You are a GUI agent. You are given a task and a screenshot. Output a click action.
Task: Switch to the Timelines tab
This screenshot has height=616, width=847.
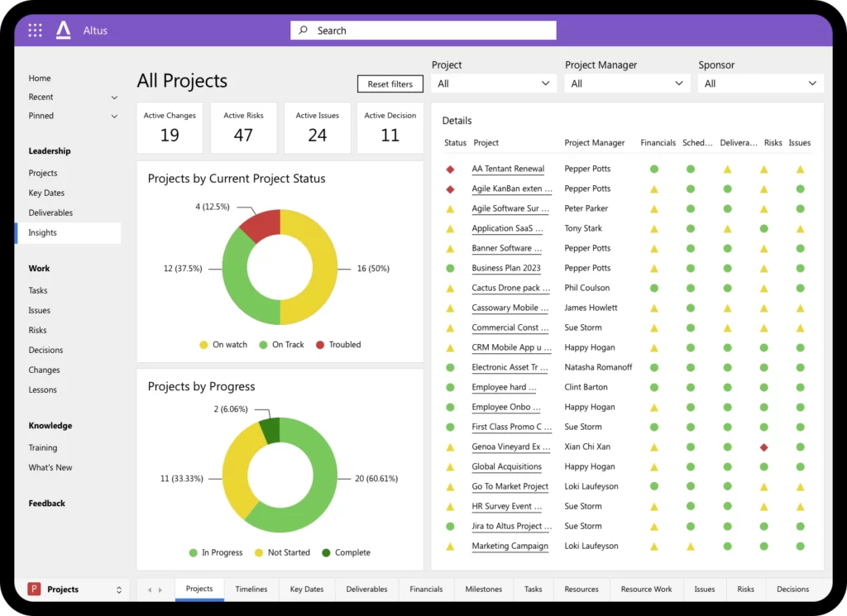point(251,590)
